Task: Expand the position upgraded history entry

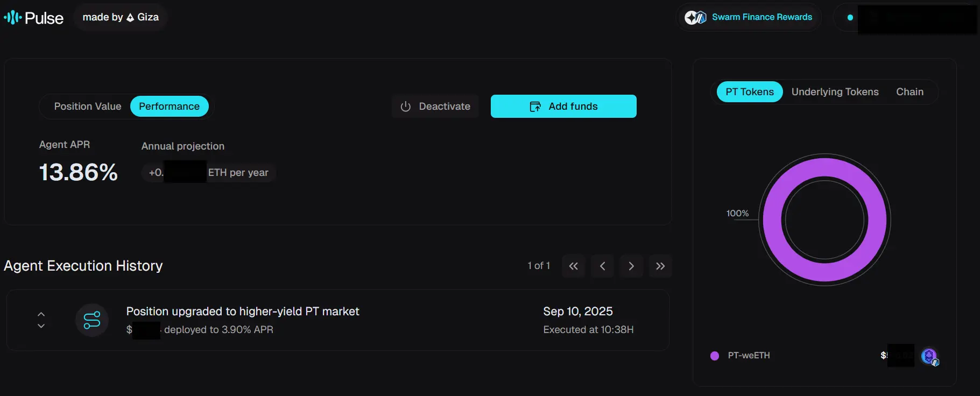Action: click(x=41, y=320)
